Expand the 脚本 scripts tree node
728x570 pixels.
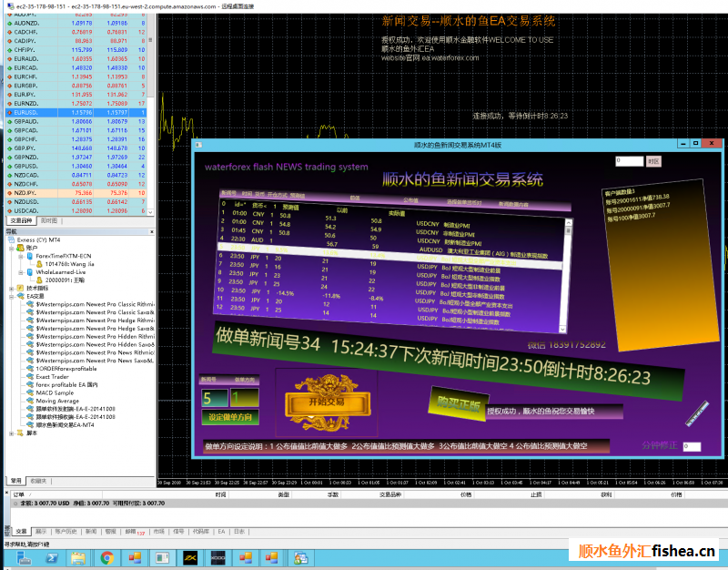click(11, 433)
